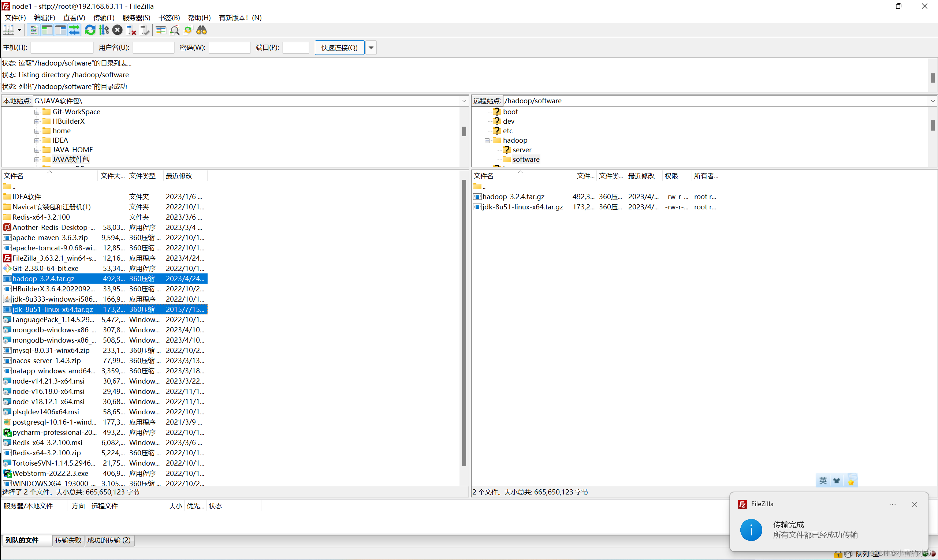The height and width of the screenshot is (560, 938).
Task: Expand the IDEA local folder
Action: pyautogui.click(x=37, y=141)
